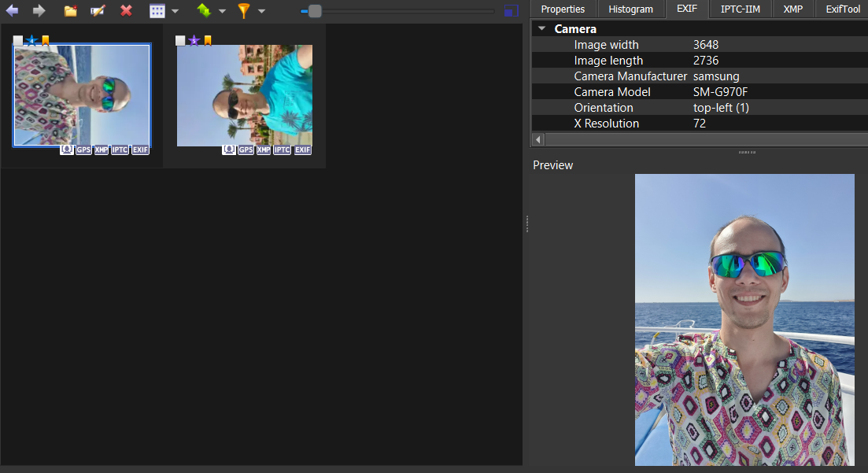
Task: Click the fullscreen icon beside the zoom slider
Action: tap(512, 11)
